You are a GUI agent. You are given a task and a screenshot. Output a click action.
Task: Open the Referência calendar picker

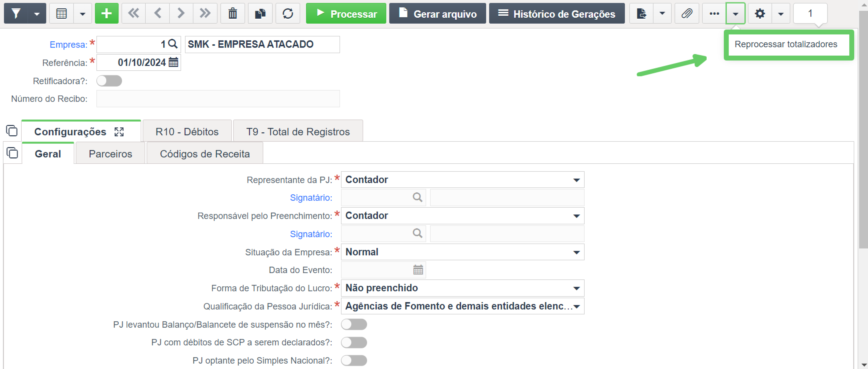[x=173, y=62]
